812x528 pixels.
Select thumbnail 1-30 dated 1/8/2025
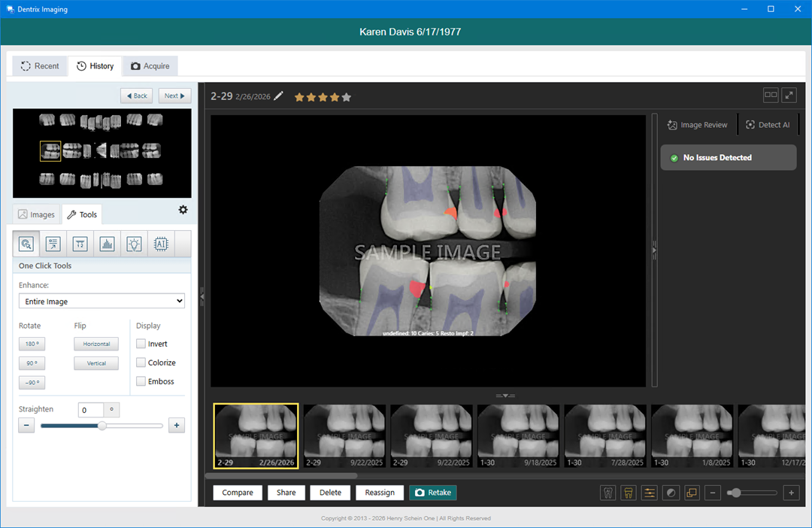point(692,436)
